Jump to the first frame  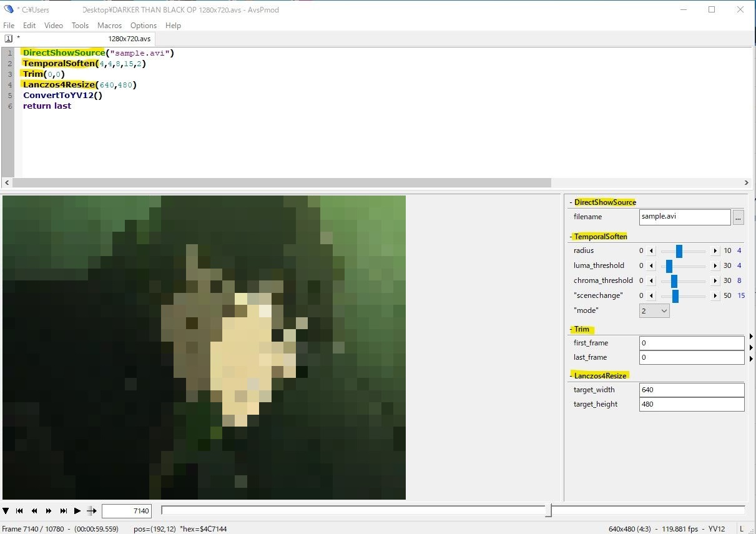coord(20,511)
